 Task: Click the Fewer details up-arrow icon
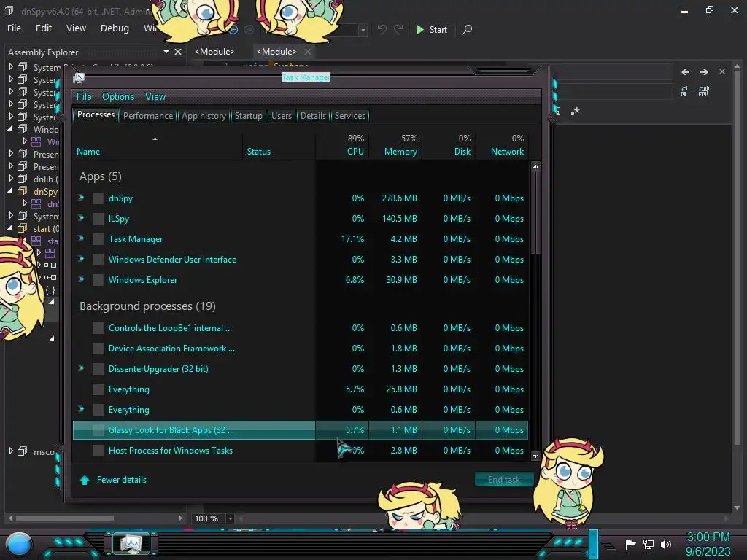pyautogui.click(x=85, y=480)
